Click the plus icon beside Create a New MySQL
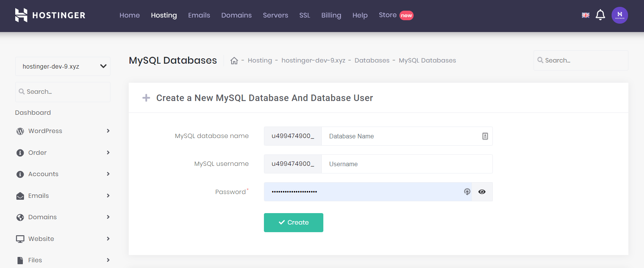The image size is (644, 268). (x=146, y=98)
